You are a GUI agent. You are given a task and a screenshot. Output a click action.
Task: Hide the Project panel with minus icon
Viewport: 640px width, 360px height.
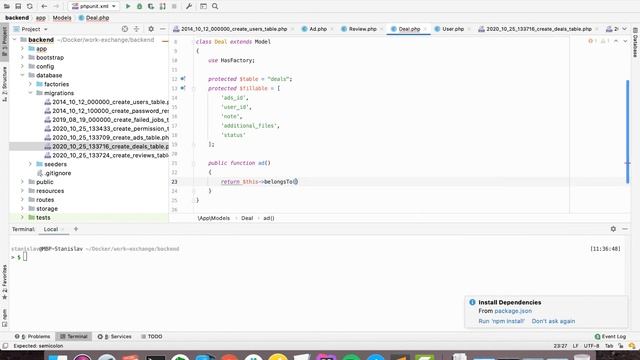click(x=162, y=29)
